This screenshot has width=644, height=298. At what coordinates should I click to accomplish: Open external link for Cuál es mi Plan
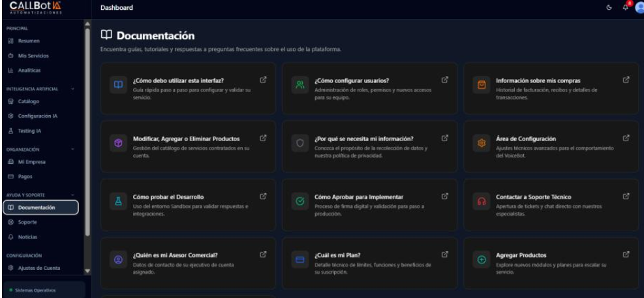pyautogui.click(x=444, y=254)
